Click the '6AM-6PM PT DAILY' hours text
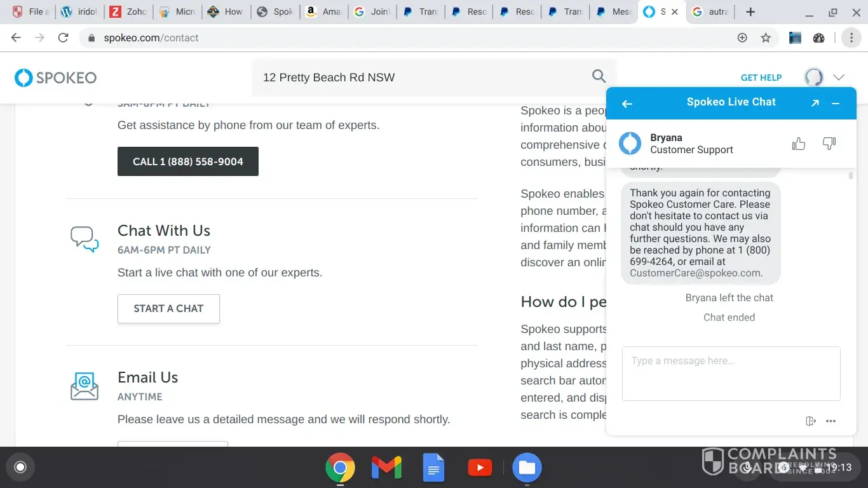 tap(164, 250)
